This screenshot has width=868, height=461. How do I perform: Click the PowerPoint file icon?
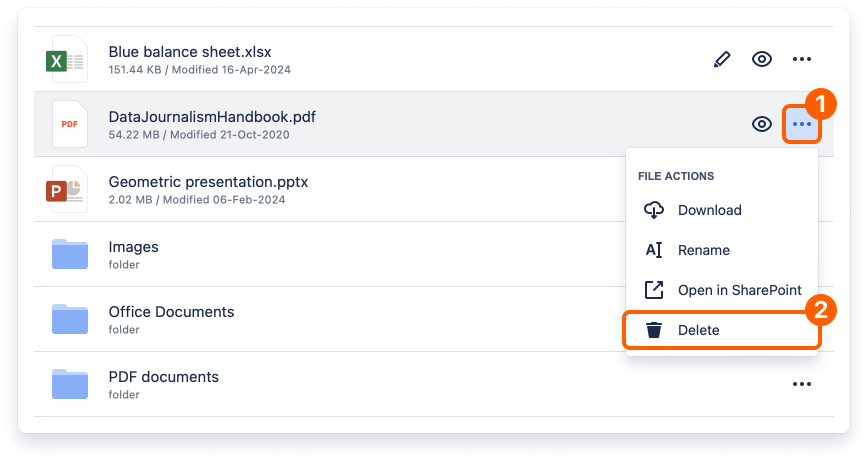click(68, 189)
